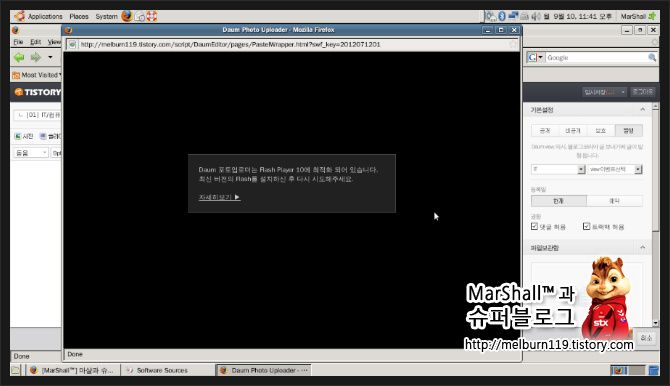Click the show desktop icon in bottom panel
Viewport: 670px width, 386px height.
click(16, 370)
